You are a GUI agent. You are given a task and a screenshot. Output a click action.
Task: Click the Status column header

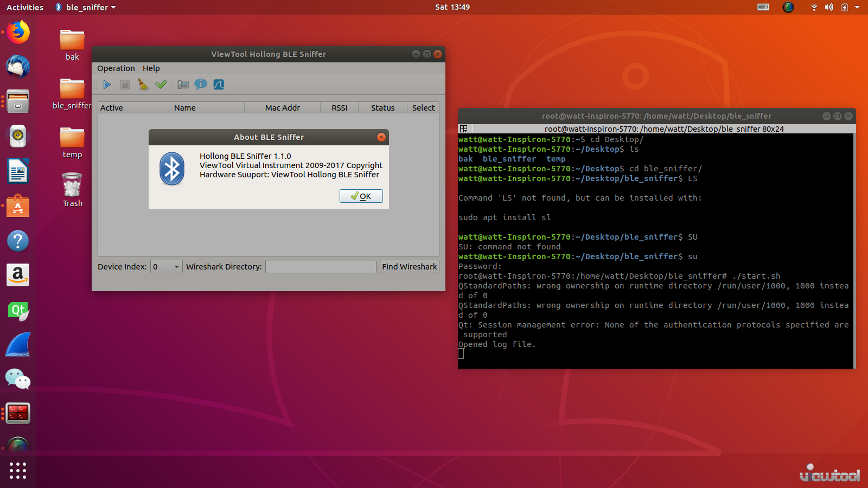coord(383,108)
